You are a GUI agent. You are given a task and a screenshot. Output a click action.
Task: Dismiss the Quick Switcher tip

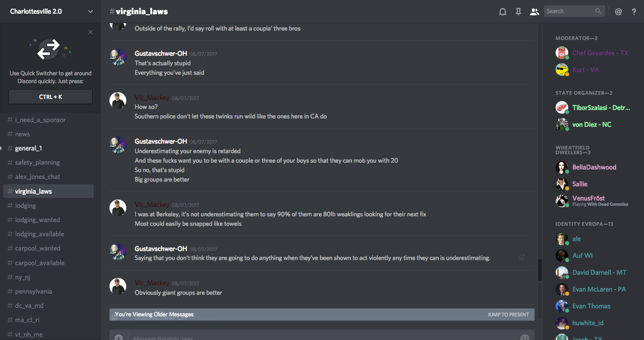pyautogui.click(x=90, y=32)
